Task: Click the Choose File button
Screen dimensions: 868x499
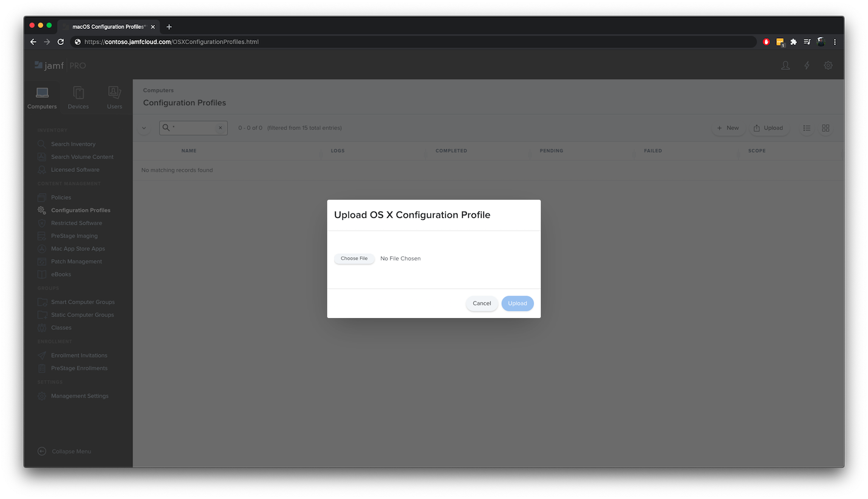Action: coord(354,259)
